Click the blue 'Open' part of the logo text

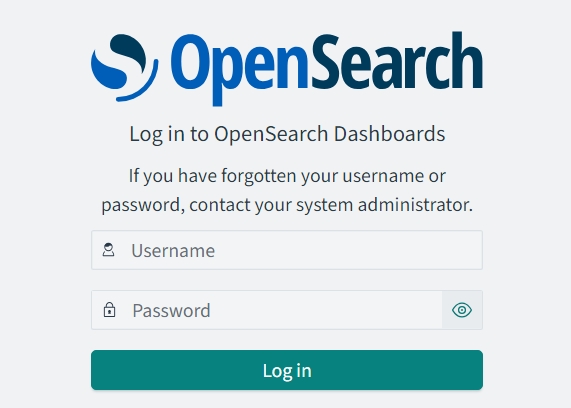click(x=240, y=69)
